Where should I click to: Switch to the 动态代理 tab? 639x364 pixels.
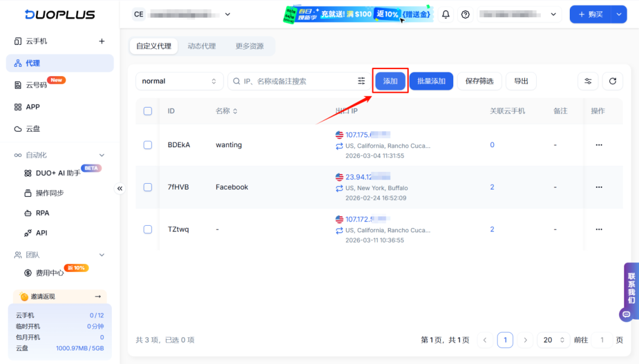pyautogui.click(x=202, y=45)
